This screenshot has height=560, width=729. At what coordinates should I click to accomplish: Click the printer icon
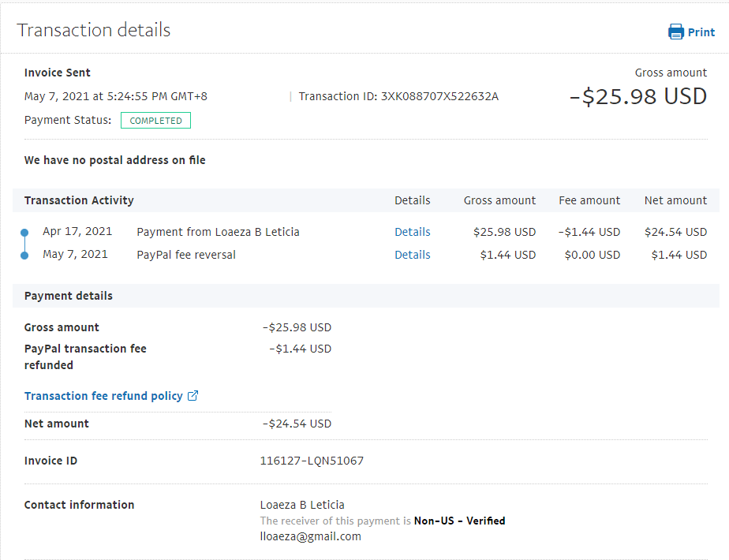click(676, 32)
